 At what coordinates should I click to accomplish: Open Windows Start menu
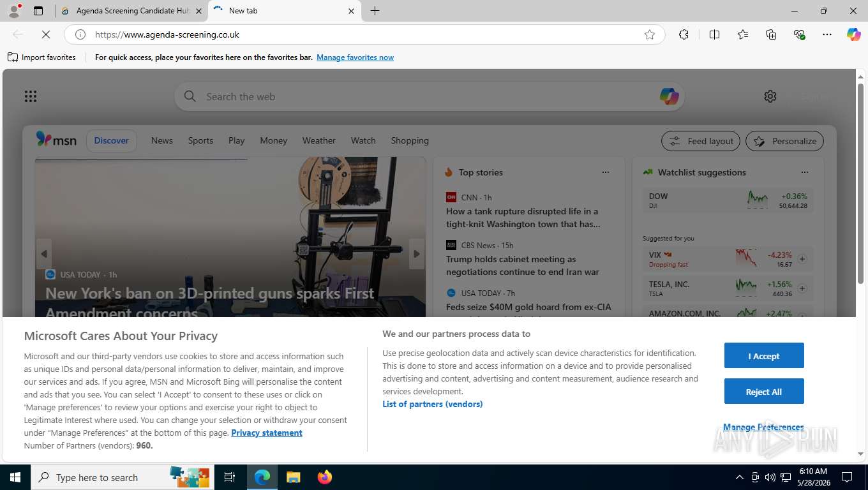pyautogui.click(x=15, y=477)
